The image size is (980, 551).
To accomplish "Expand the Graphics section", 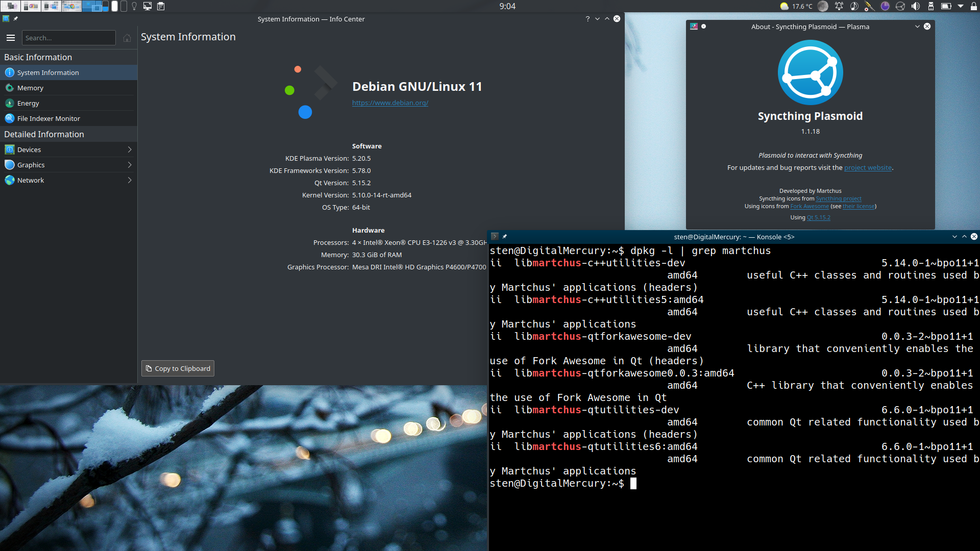I will [130, 164].
